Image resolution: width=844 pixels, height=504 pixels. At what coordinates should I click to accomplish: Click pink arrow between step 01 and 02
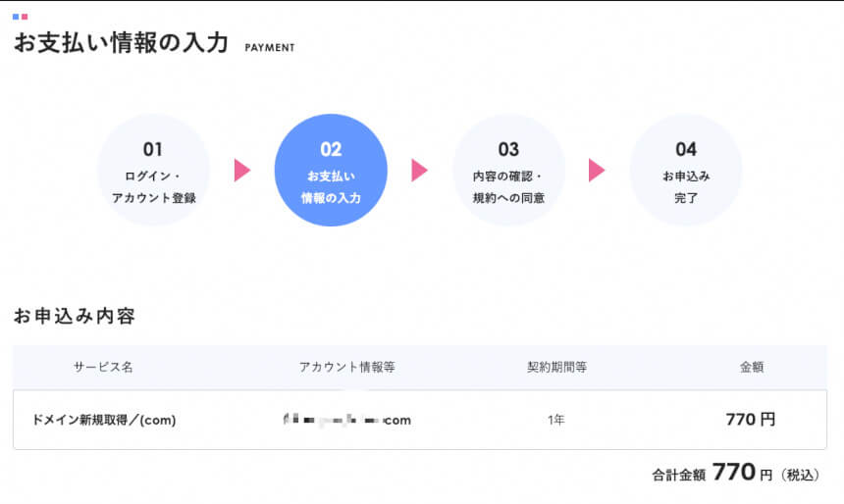[242, 170]
